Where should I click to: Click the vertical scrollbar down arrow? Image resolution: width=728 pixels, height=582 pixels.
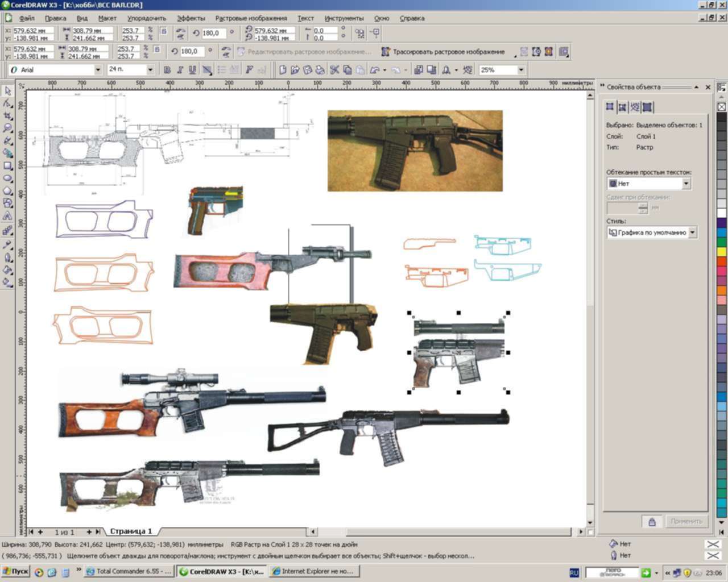point(590,522)
